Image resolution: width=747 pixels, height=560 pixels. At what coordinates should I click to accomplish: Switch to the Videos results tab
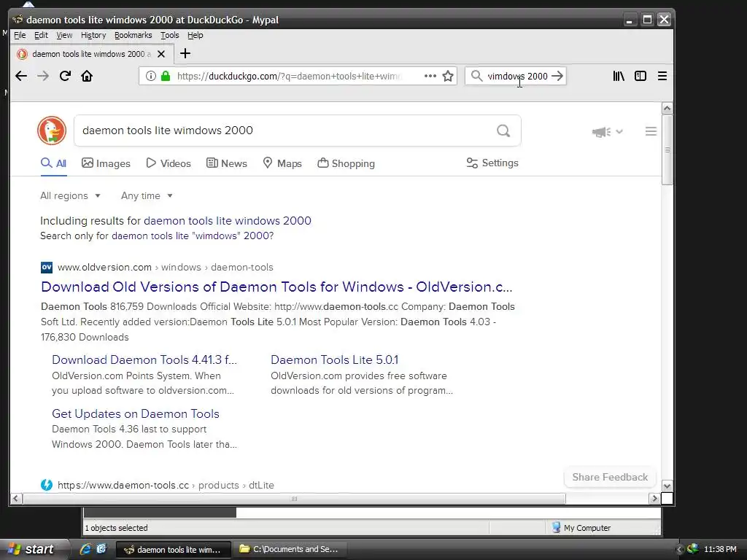[x=169, y=163]
